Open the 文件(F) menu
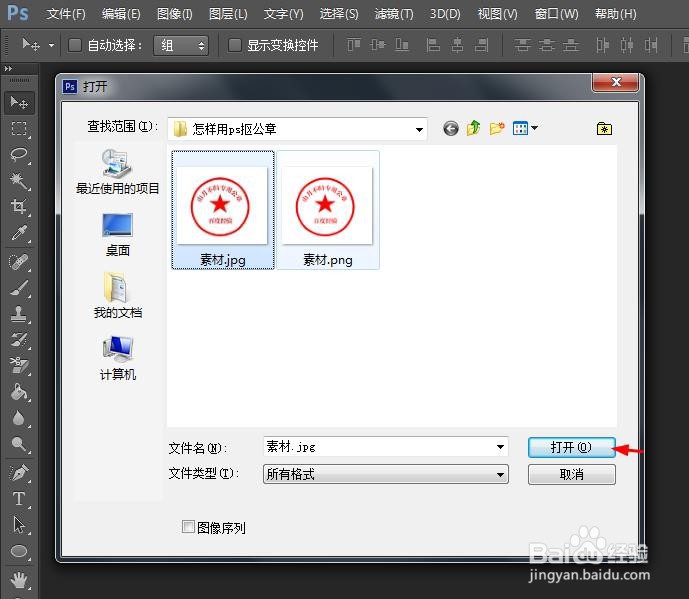This screenshot has height=599, width=689. pos(66,14)
